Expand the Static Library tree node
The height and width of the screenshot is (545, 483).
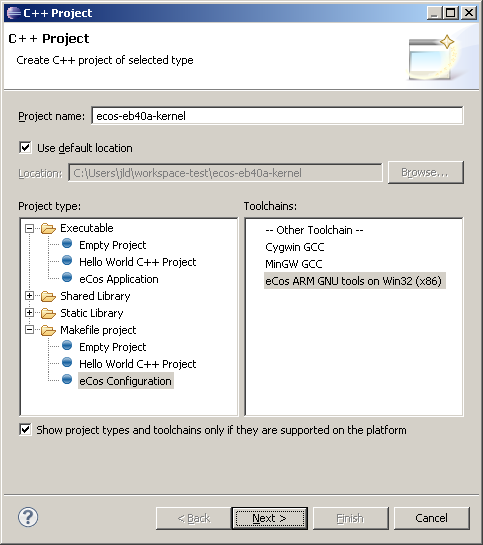[x=30, y=313]
